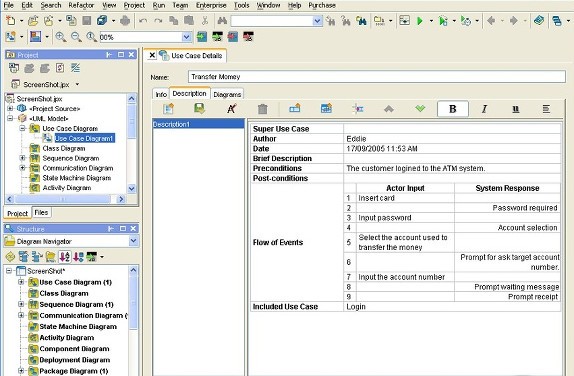Click the Zoom in magnifier icon
Viewport: 574px width, 376px height.
pyautogui.click(x=61, y=37)
